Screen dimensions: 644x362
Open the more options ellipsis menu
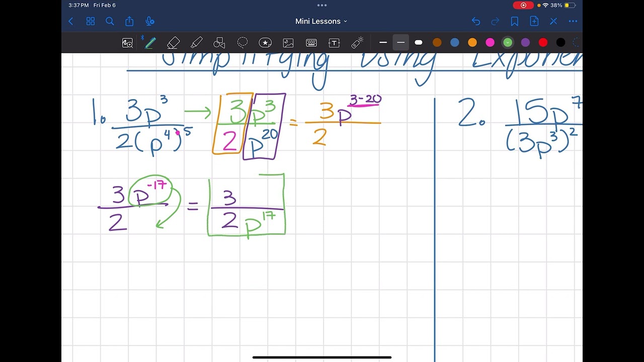pyautogui.click(x=573, y=21)
